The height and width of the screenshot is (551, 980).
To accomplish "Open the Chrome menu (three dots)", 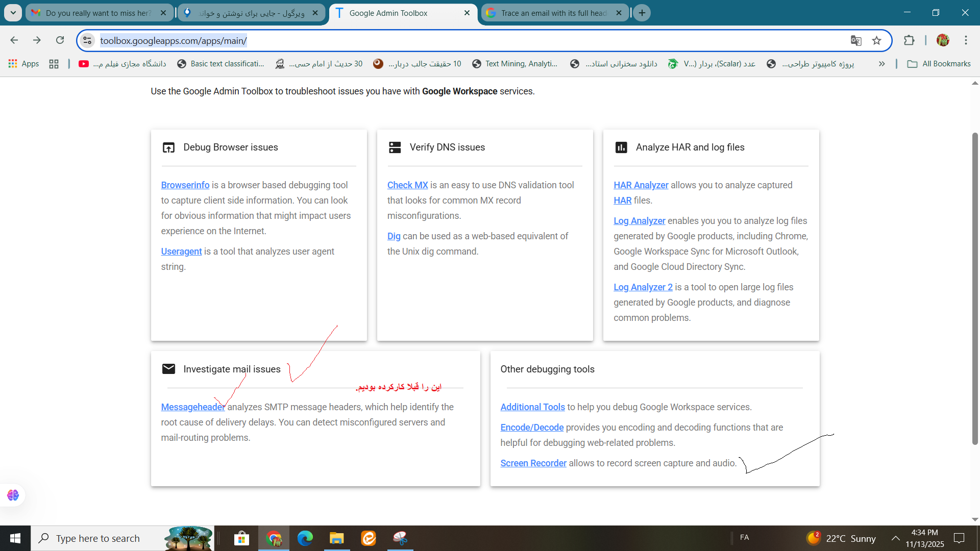I will [x=966, y=40].
